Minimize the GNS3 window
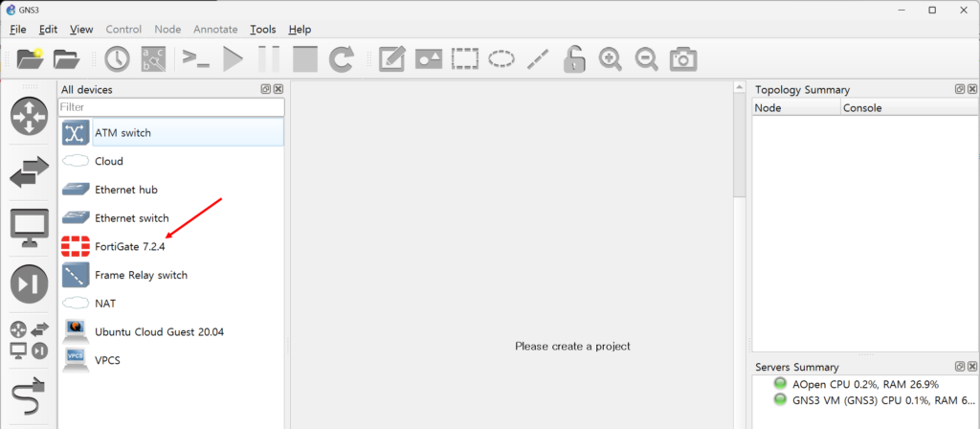Screen dimensions: 980x429 click(902, 10)
